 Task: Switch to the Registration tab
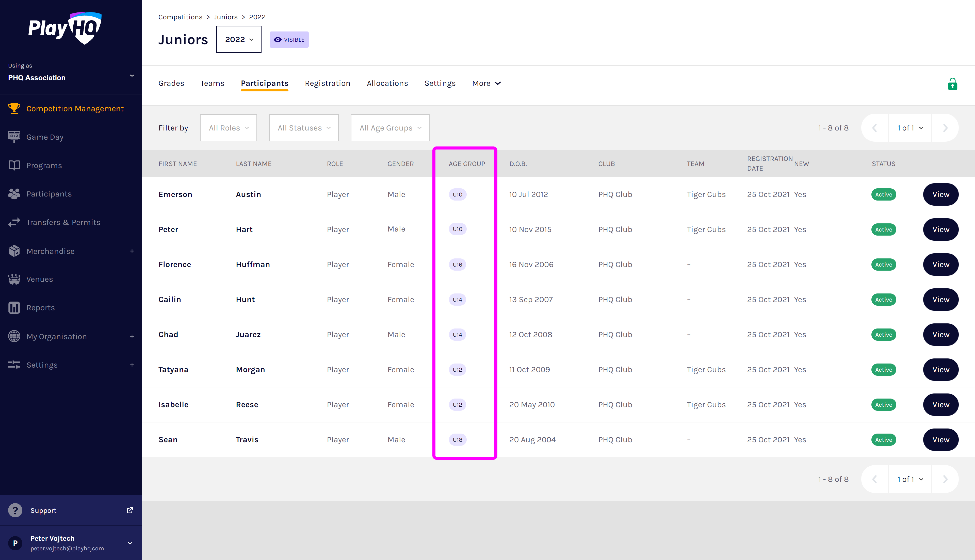(327, 84)
